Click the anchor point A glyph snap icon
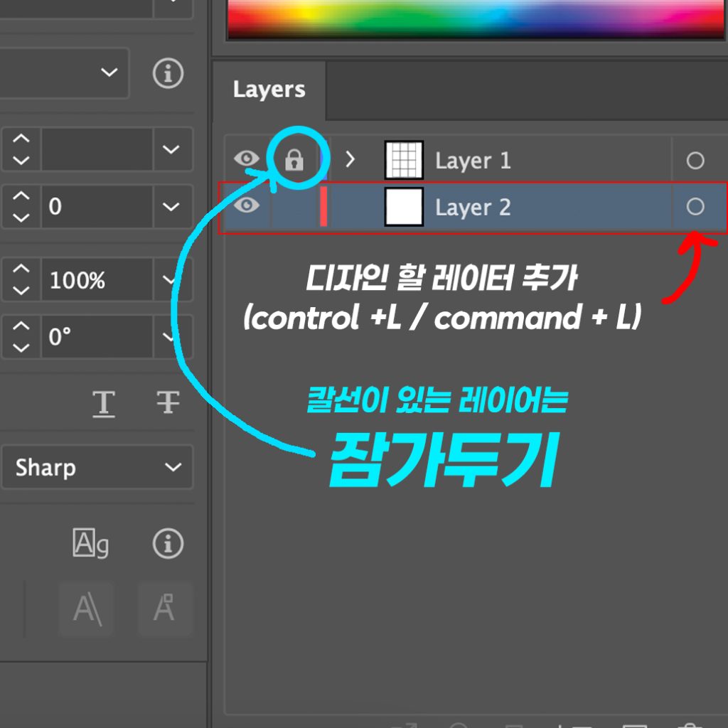This screenshot has width=728, height=728. click(x=165, y=609)
